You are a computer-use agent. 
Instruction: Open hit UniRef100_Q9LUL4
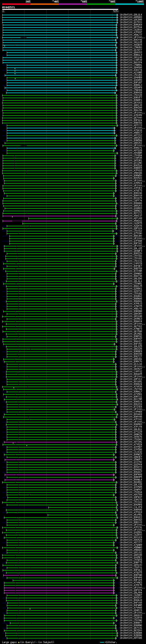pos(131,15)
